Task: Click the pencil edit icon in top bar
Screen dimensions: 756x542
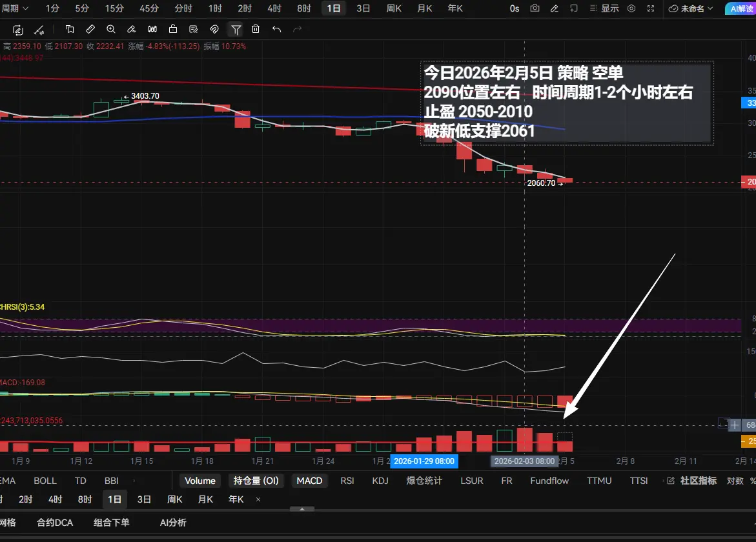Action: pyautogui.click(x=555, y=8)
